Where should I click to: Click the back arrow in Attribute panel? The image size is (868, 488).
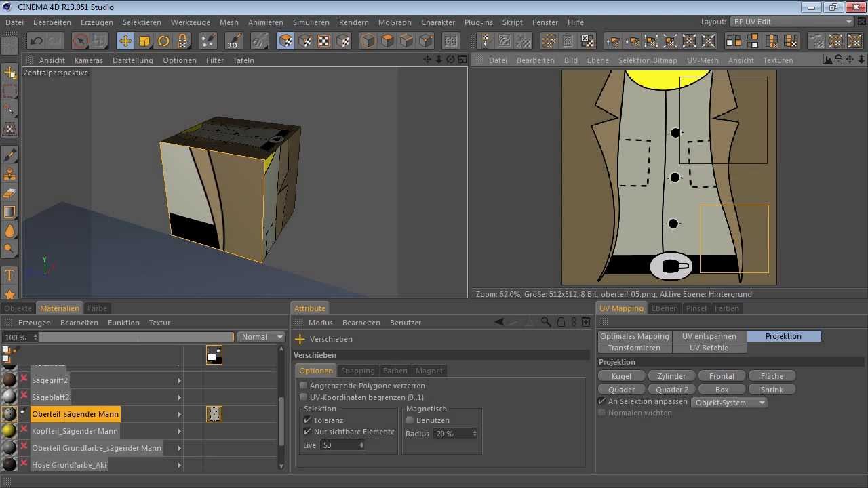(499, 322)
